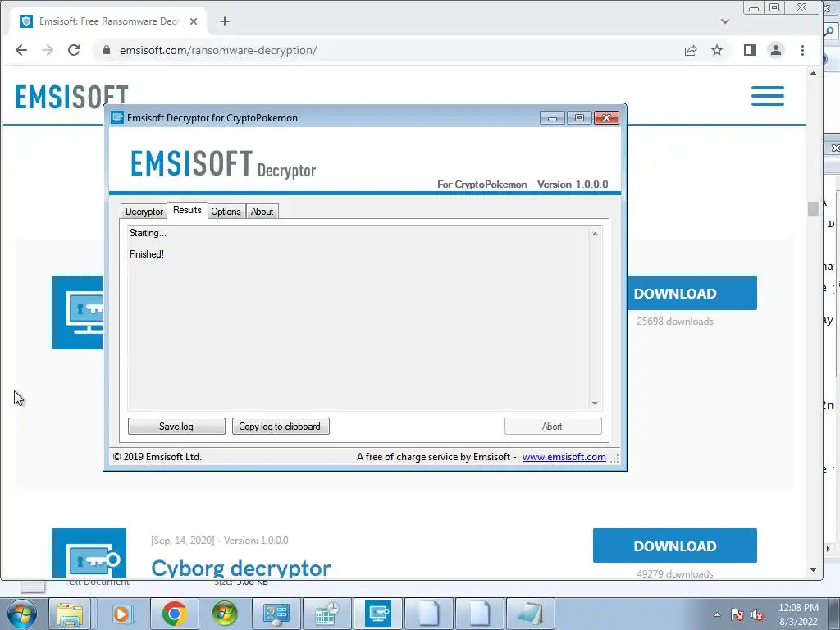Switch to the Decryptor tab
Image resolution: width=840 pixels, height=630 pixels.
tap(144, 212)
